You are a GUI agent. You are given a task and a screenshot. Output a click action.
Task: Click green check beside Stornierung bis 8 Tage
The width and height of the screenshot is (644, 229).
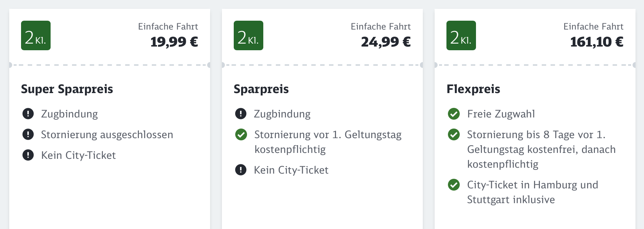coord(454,134)
